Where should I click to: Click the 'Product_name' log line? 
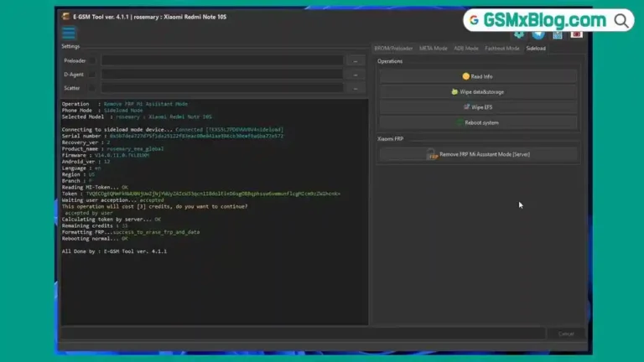click(112, 148)
